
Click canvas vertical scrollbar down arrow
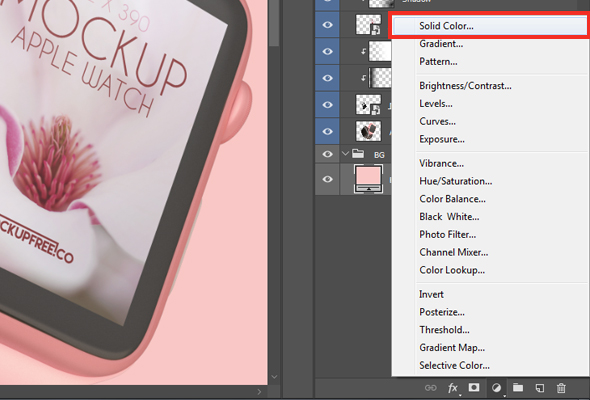pyautogui.click(x=274, y=377)
